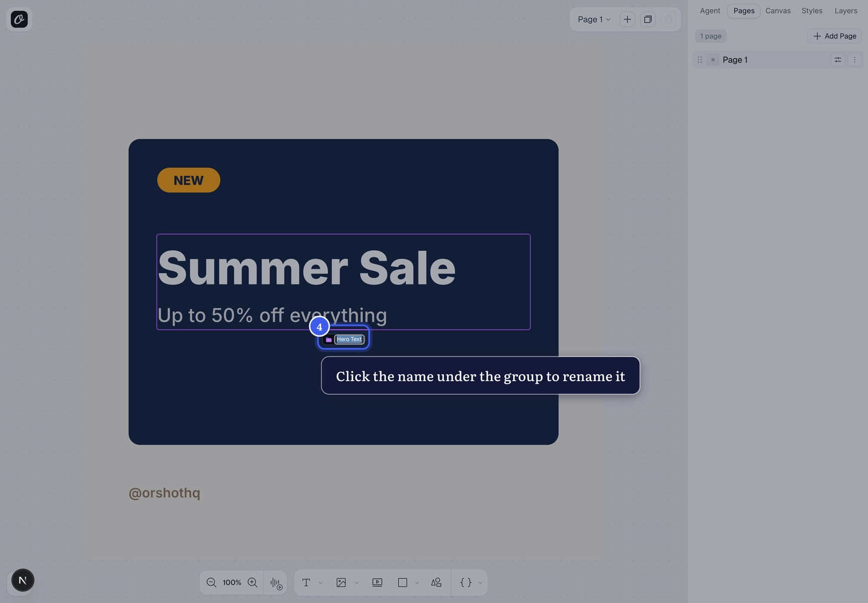This screenshot has height=603, width=868.
Task: Switch to the Agent tab
Action: [x=710, y=11]
